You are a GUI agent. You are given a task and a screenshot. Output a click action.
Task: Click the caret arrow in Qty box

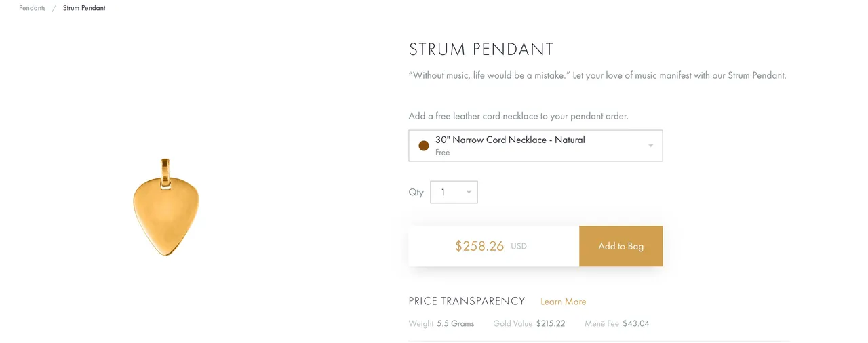point(469,193)
